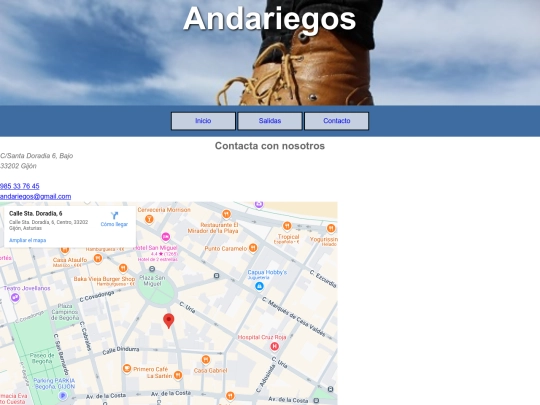Screen dimensions: 540x405
Task: Click the Yogurissin marker icon
Action: click(x=331, y=228)
